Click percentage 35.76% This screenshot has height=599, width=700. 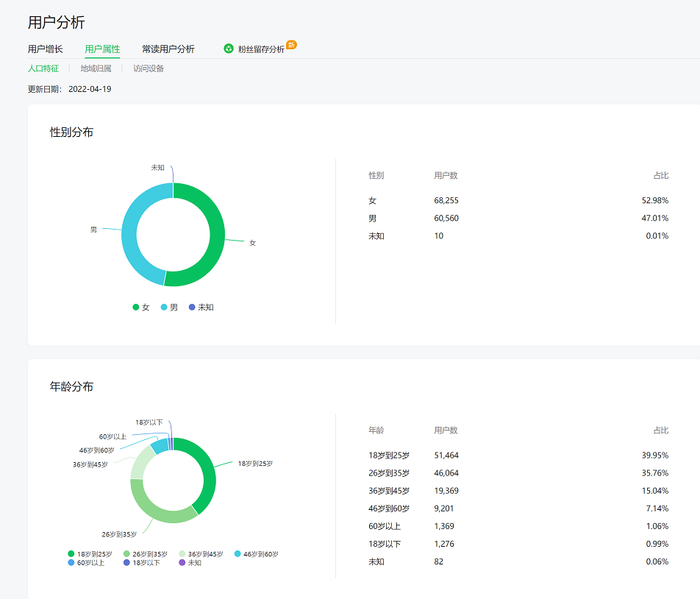point(655,473)
